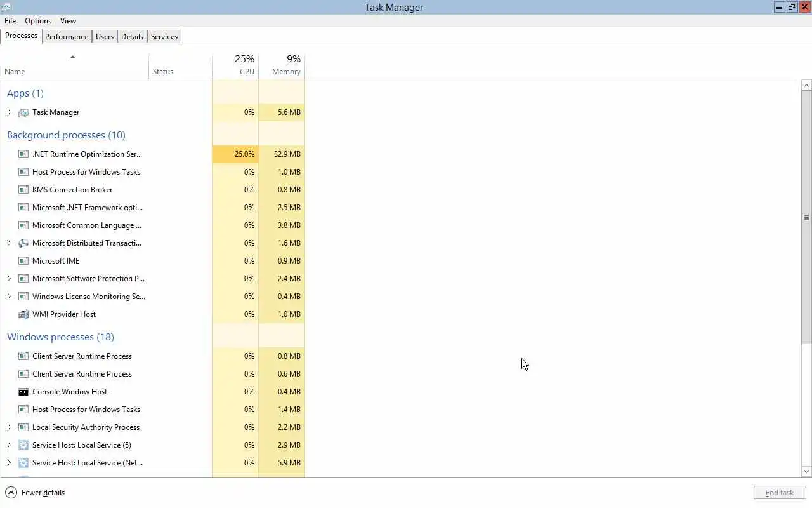The width and height of the screenshot is (812, 508).
Task: Expand the Task Manager app row
Action: pyautogui.click(x=9, y=112)
